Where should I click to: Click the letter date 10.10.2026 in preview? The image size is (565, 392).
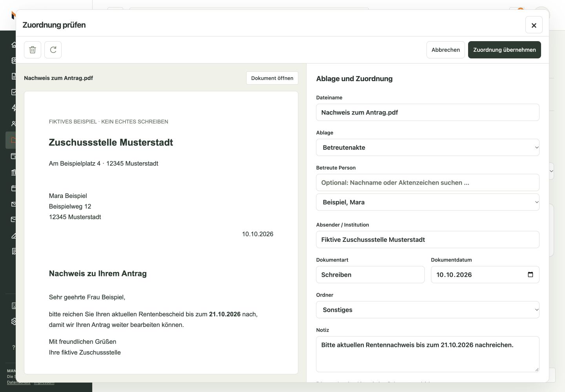coord(258,234)
